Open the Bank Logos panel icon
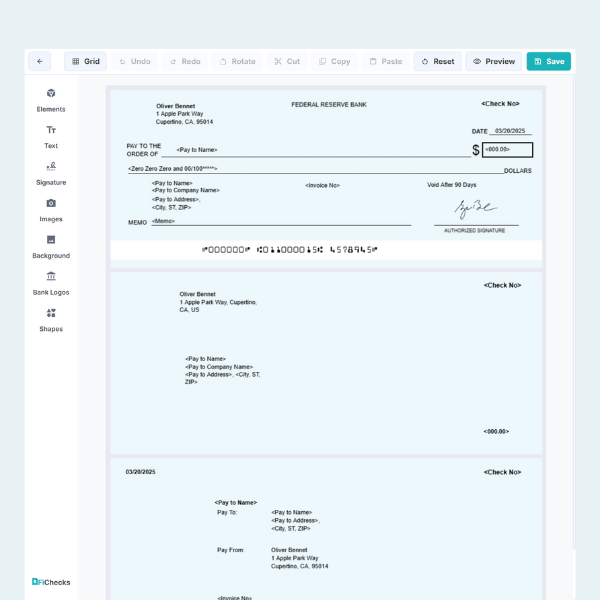The width and height of the screenshot is (600, 600). click(51, 276)
